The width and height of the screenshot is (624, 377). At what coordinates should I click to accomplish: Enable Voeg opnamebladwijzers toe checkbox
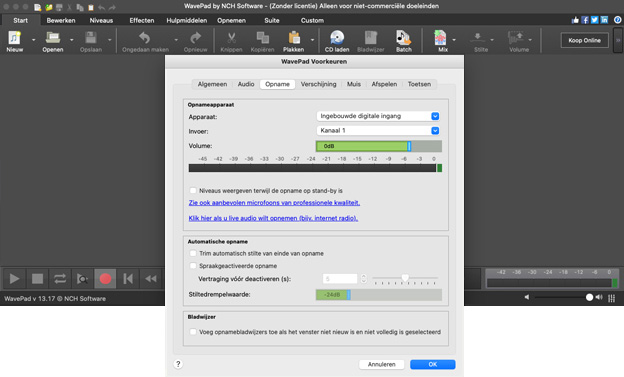click(193, 332)
